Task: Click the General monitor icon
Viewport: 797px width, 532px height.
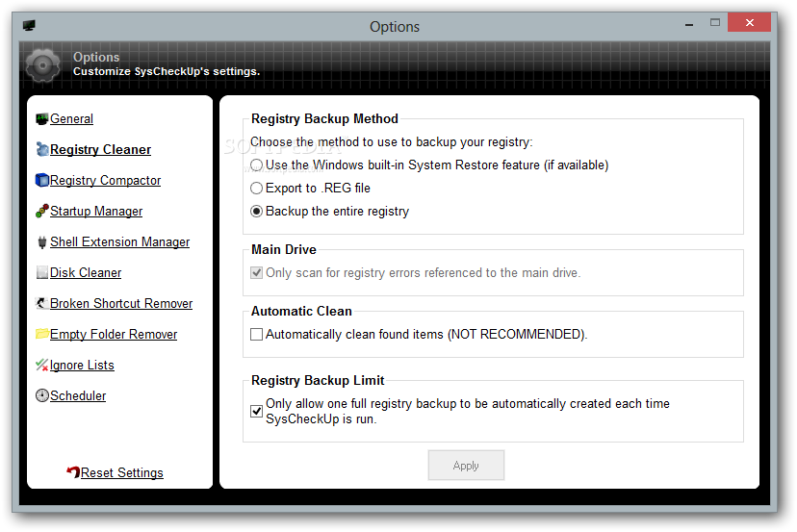Action: pos(41,119)
